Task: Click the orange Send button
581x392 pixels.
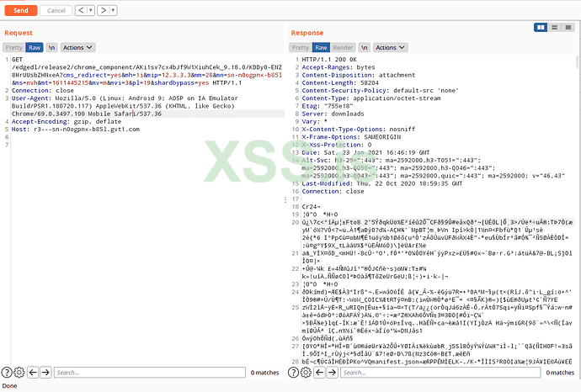Action: [x=21, y=10]
